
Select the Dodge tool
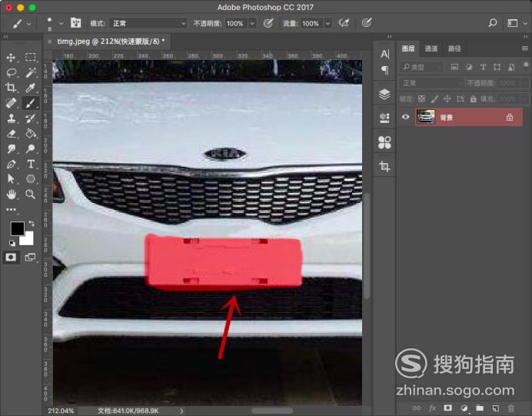coord(31,148)
